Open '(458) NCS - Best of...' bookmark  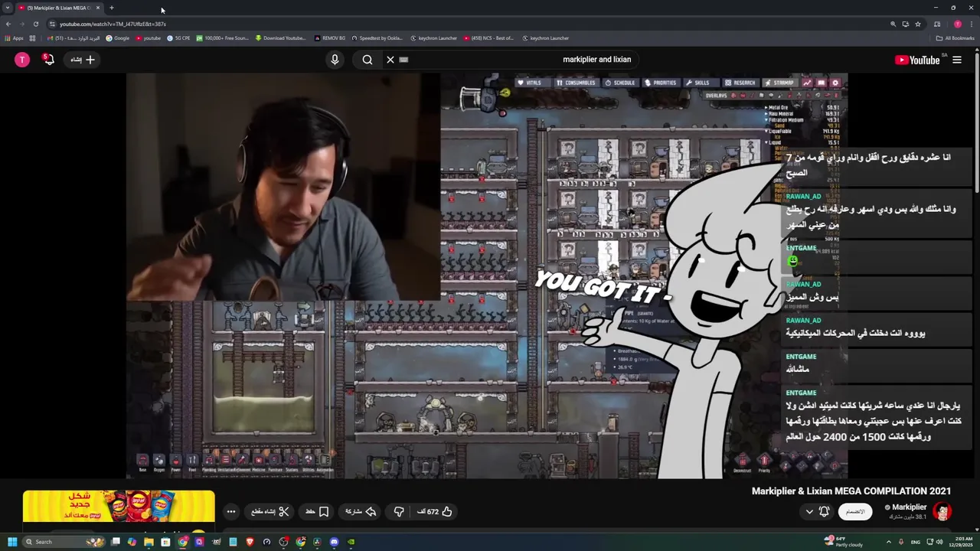point(488,38)
